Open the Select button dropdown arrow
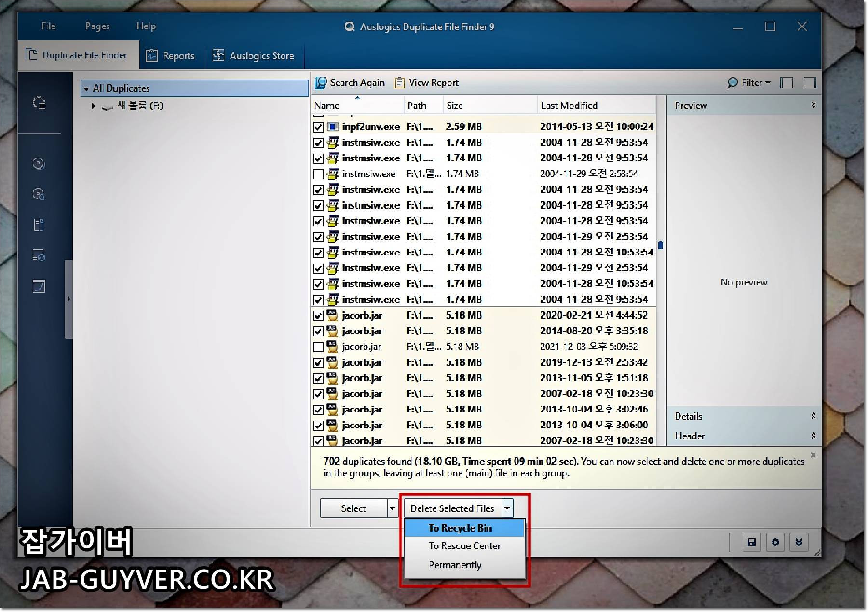Viewport: 868px width, 612px height. coord(392,508)
